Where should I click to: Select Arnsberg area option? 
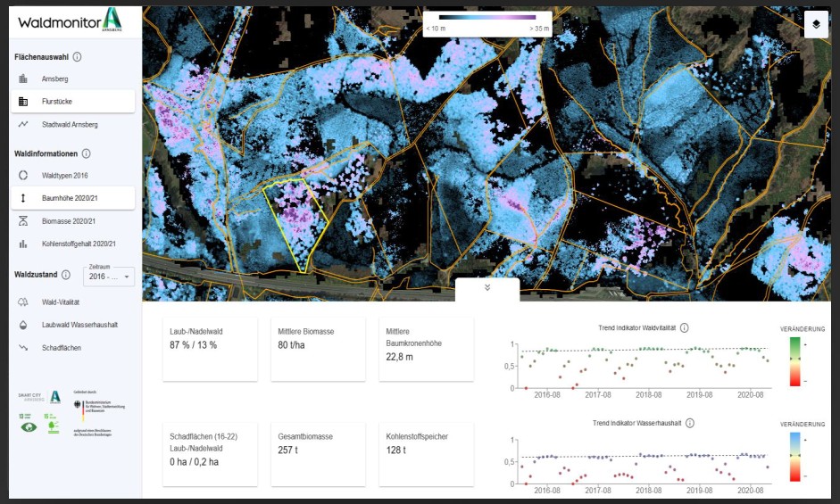[x=54, y=79]
